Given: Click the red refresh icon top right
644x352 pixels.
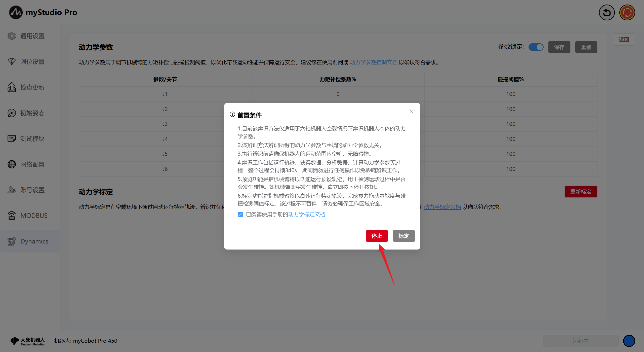Looking at the screenshot, I should (627, 12).
